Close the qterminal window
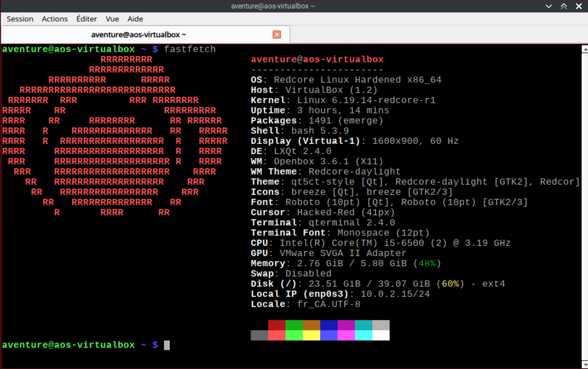This screenshot has width=588, height=369. pyautogui.click(x=579, y=6)
